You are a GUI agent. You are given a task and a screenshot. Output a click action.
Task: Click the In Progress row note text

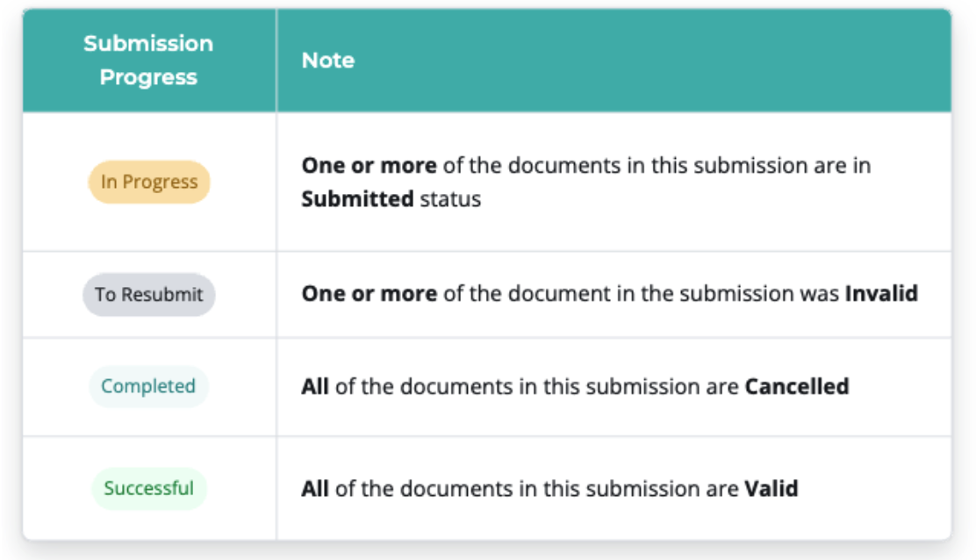pos(585,183)
